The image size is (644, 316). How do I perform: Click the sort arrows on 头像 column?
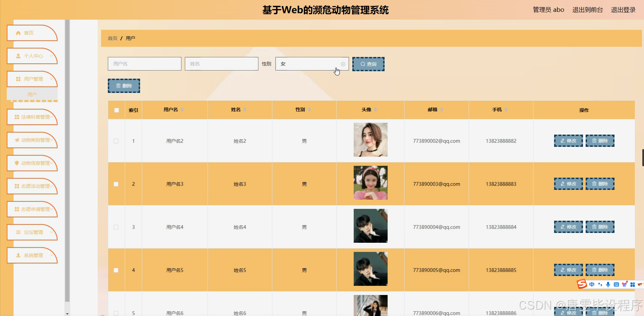376,110
